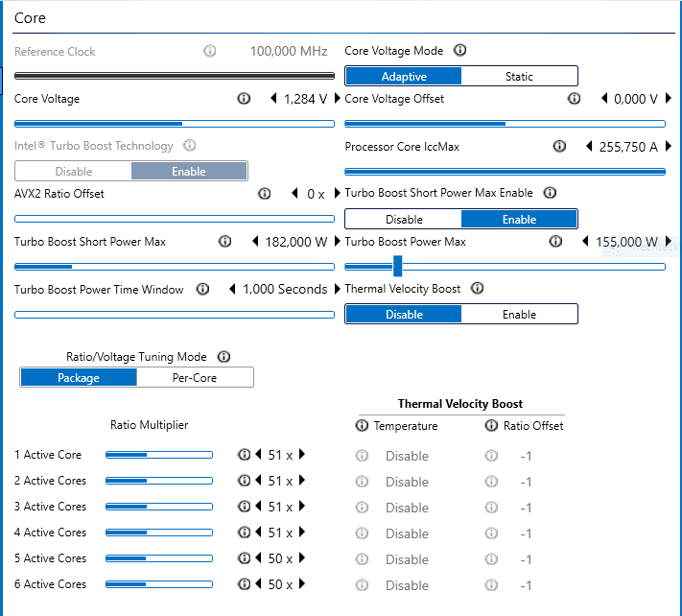Decrease Processor Core IccMax value
Image resolution: width=682 pixels, height=616 pixels.
[589, 146]
